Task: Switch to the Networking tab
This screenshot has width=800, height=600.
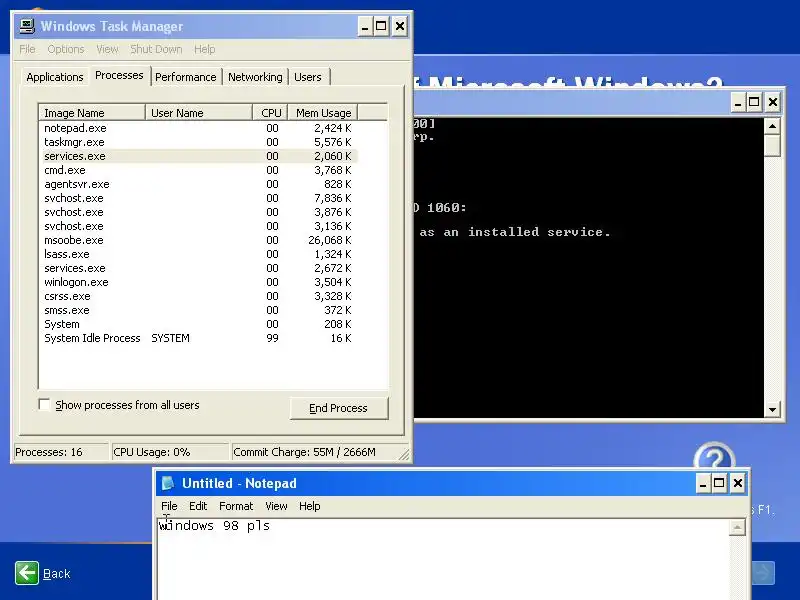Action: click(255, 77)
